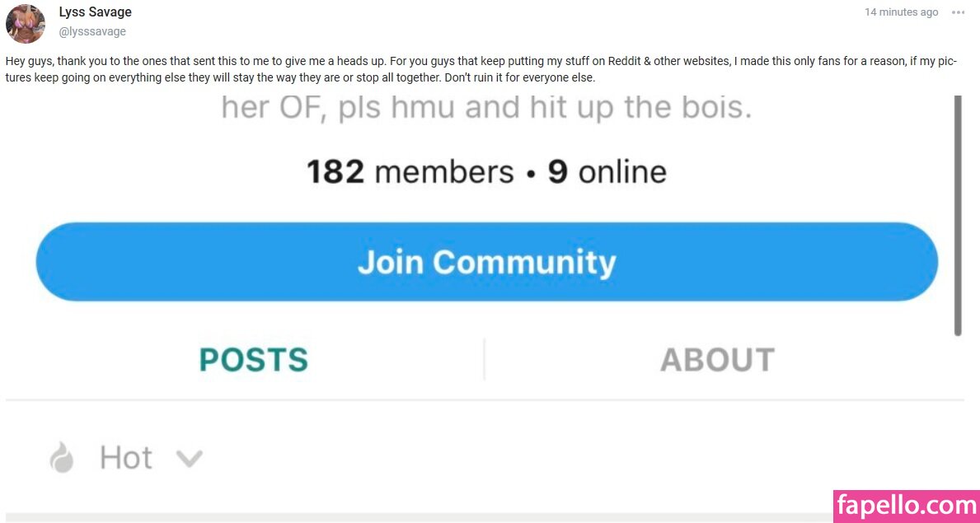This screenshot has height=523, width=980.
Task: Expand the chevron next to Hot
Action: [190, 460]
